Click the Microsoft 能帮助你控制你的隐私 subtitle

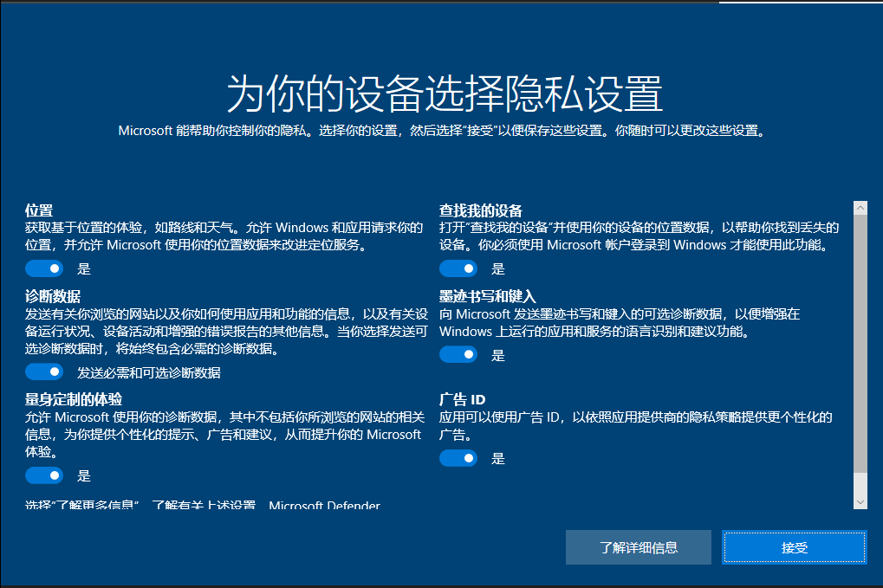[x=442, y=131]
